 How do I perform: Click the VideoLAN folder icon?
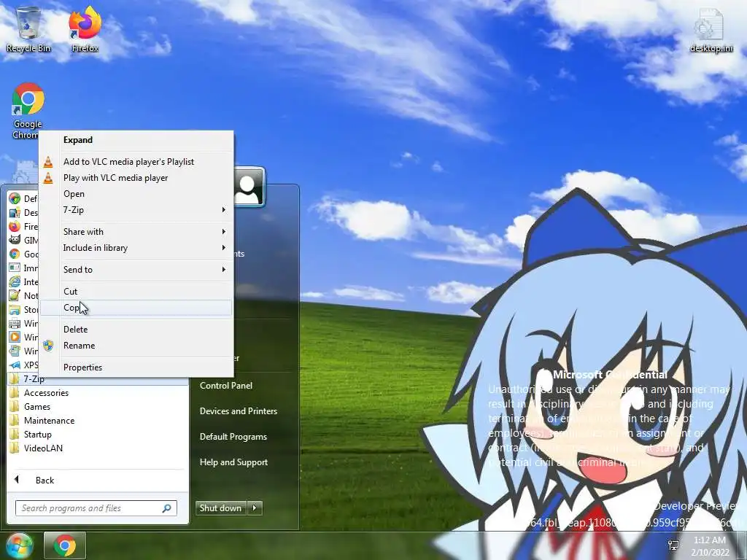[x=15, y=448]
